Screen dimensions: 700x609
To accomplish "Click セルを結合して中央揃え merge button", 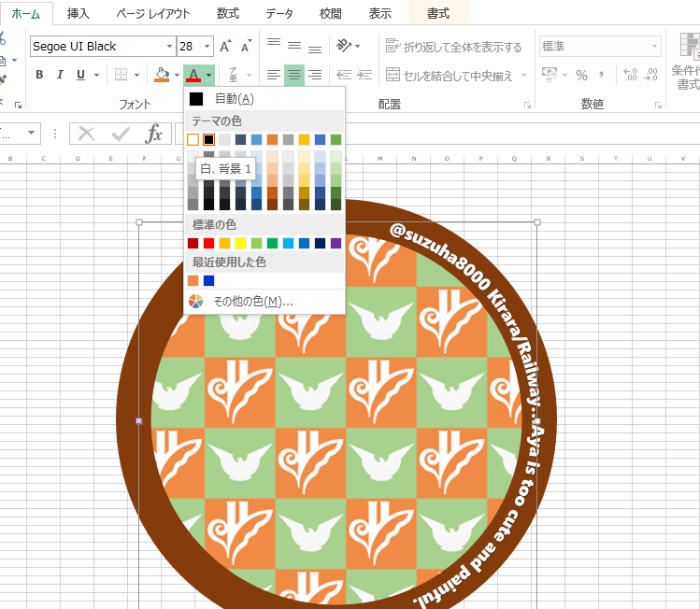I will 450,76.
